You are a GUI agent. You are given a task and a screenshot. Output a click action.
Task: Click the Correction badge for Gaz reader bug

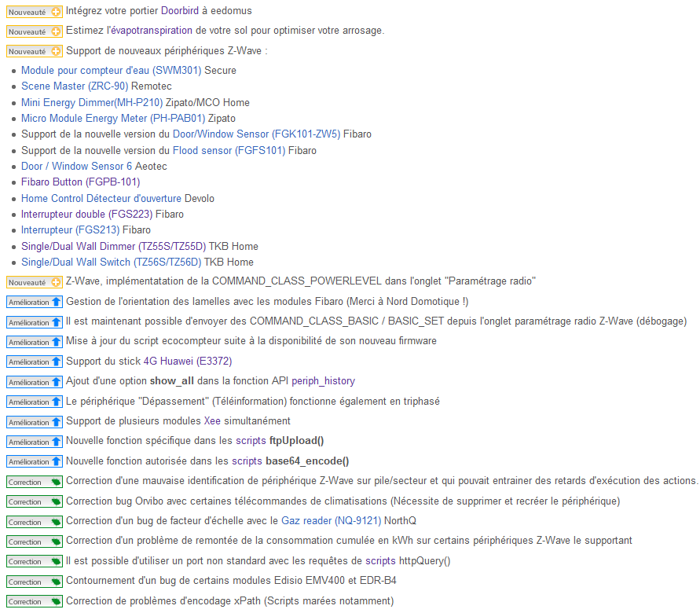tap(35, 522)
